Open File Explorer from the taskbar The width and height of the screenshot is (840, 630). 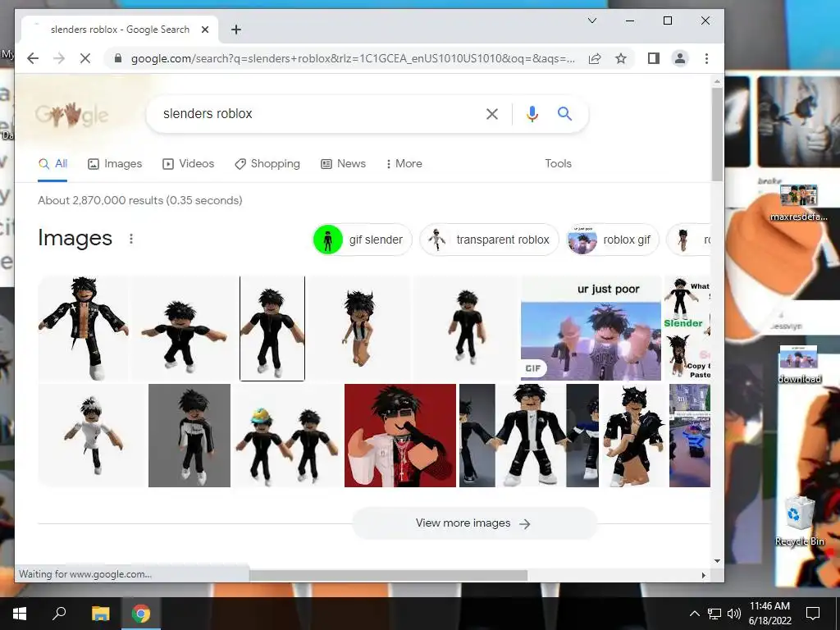[100, 614]
